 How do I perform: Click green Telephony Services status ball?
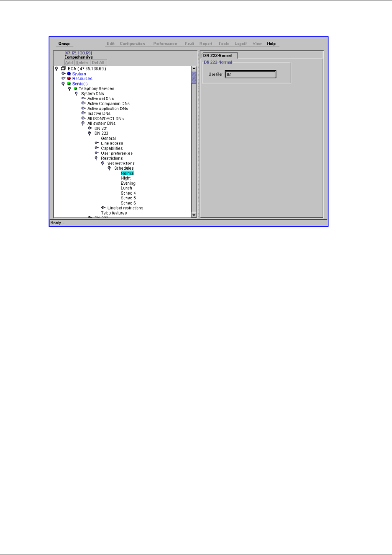click(76, 89)
